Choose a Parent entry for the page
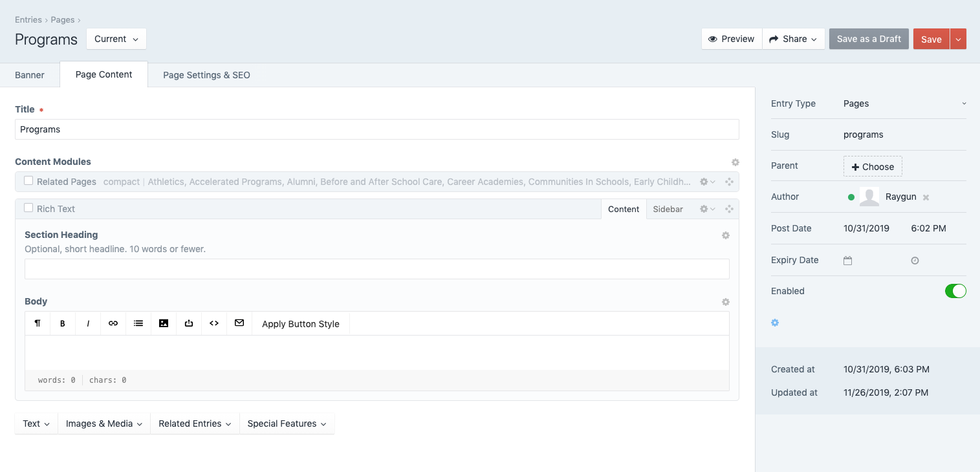980x472 pixels. point(872,166)
